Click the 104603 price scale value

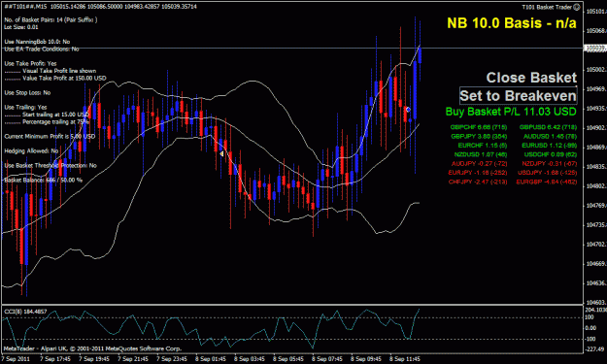(596, 303)
